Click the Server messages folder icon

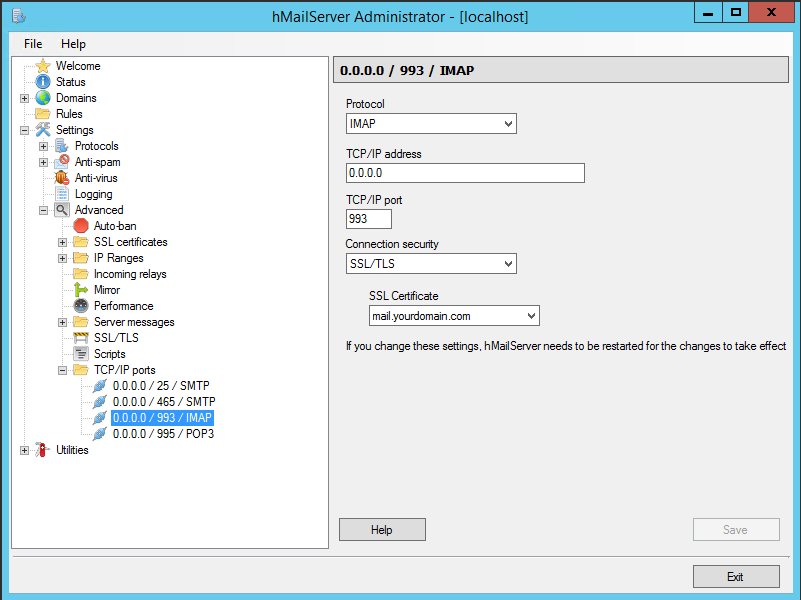click(x=81, y=322)
